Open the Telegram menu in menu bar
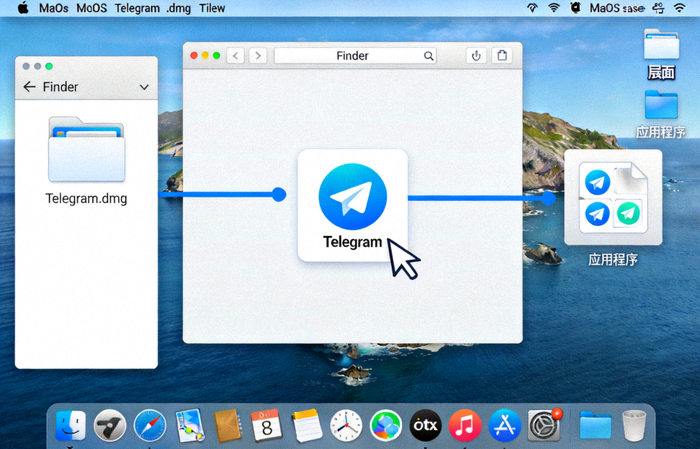Image resolution: width=700 pixels, height=449 pixels. [x=137, y=8]
